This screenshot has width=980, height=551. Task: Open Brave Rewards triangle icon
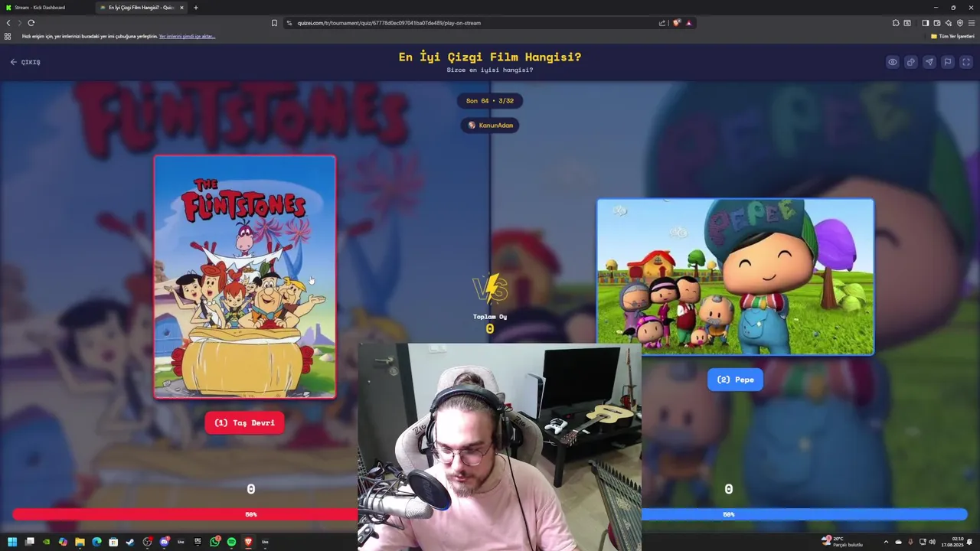point(688,23)
